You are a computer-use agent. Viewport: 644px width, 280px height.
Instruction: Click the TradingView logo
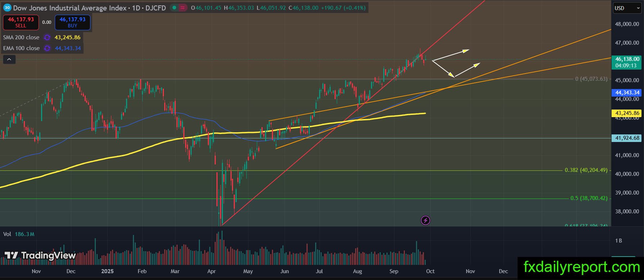click(40, 255)
